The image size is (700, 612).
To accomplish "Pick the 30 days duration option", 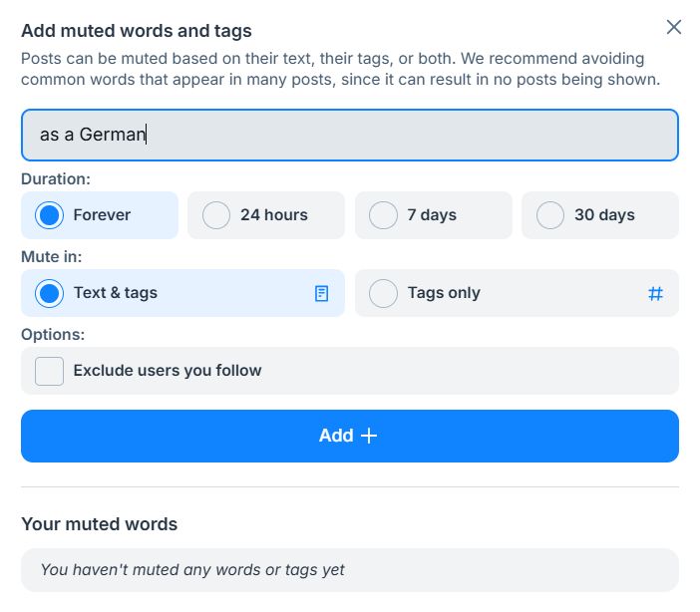I will [550, 215].
